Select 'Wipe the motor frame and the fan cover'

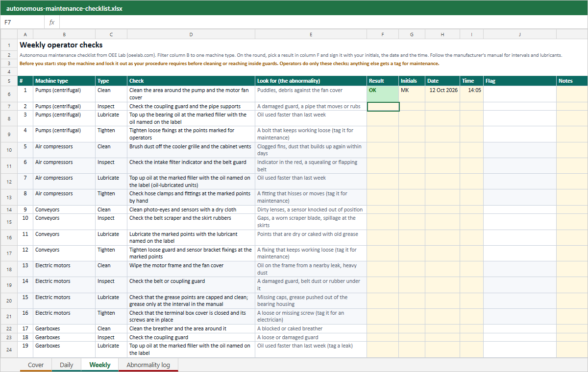tap(191, 269)
